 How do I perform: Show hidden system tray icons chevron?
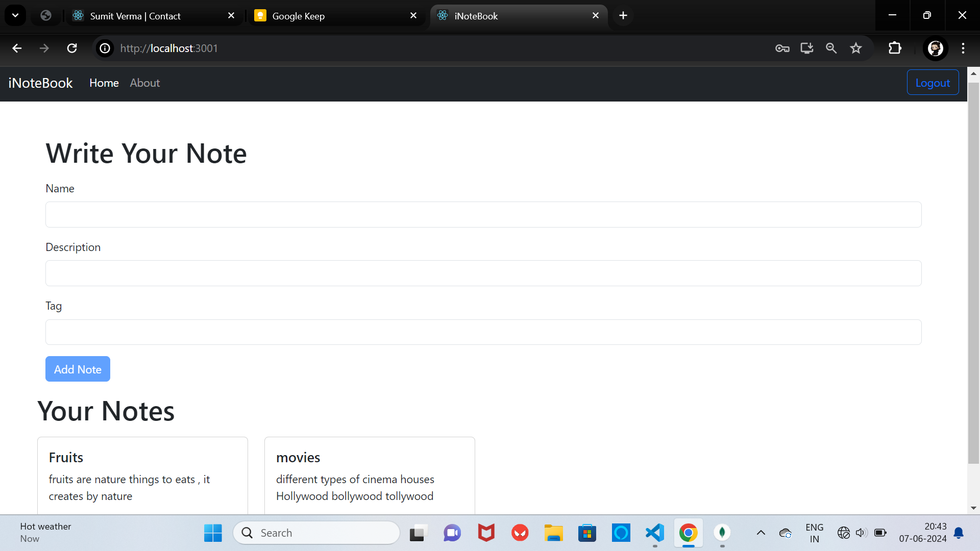coord(761,533)
